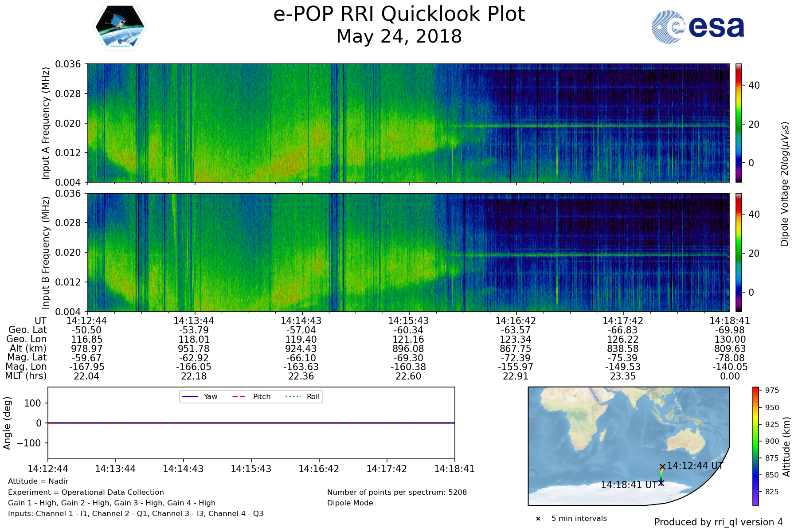
Task: Click the x symbol beside '5 min intervals'
Action: pyautogui.click(x=538, y=519)
